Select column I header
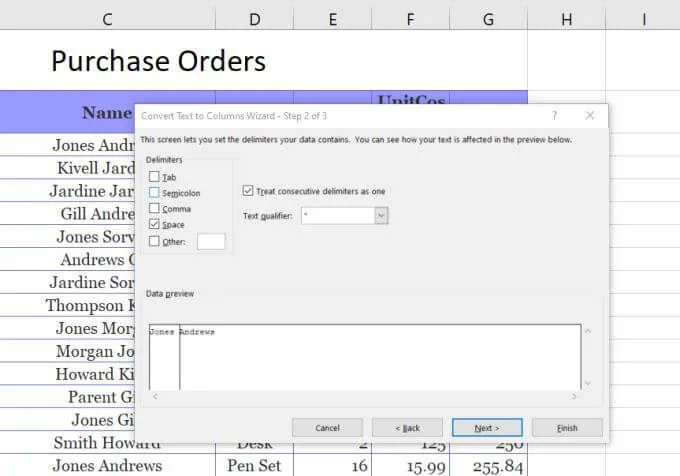Viewport: 680px width, 476px height. (643, 19)
